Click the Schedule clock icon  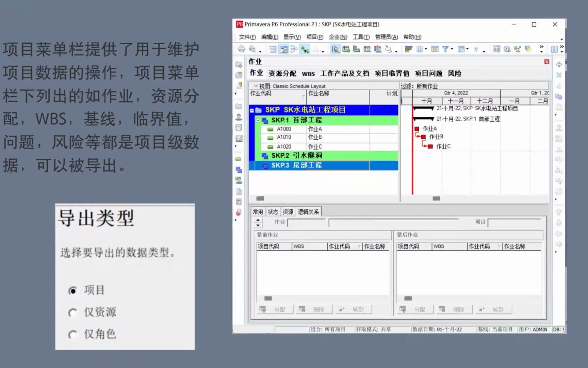point(507,49)
